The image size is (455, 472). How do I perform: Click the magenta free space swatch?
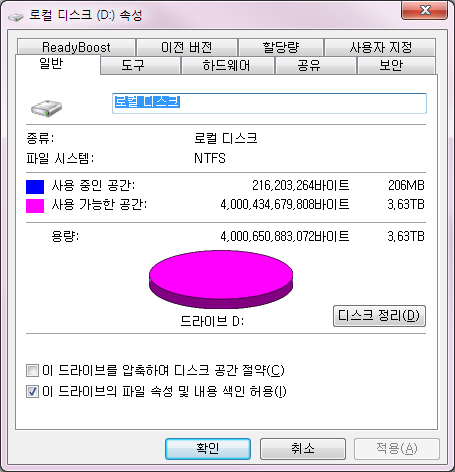pyautogui.click(x=35, y=206)
